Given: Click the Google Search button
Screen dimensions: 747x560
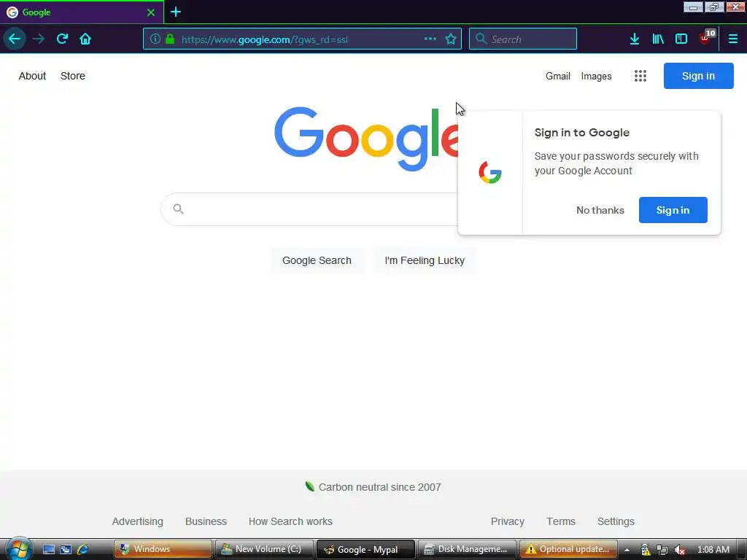Looking at the screenshot, I should (x=317, y=260).
